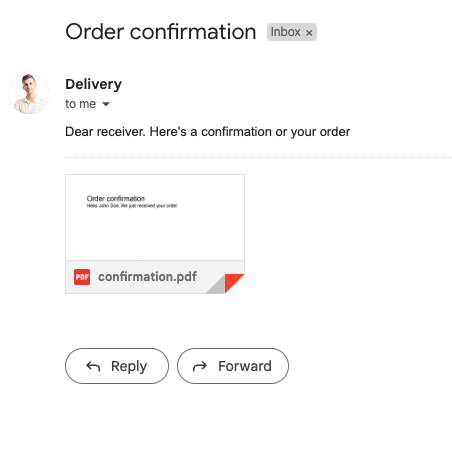Click the Reply button
The height and width of the screenshot is (468, 452).
[117, 366]
